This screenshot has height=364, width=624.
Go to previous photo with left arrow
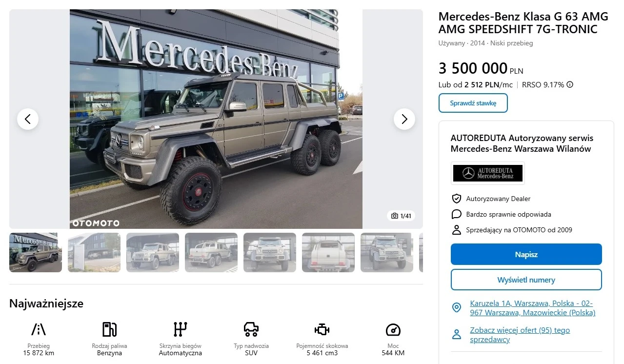pos(28,119)
